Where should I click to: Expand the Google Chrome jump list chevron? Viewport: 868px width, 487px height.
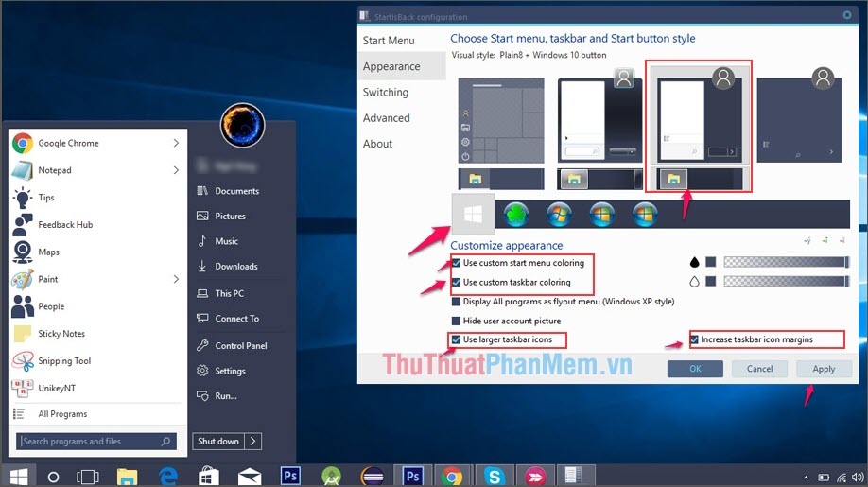176,144
